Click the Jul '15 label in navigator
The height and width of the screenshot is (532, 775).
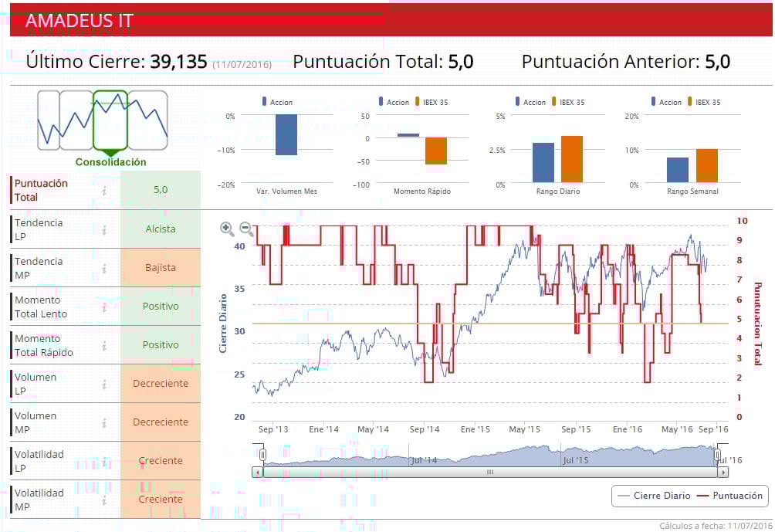pyautogui.click(x=576, y=460)
